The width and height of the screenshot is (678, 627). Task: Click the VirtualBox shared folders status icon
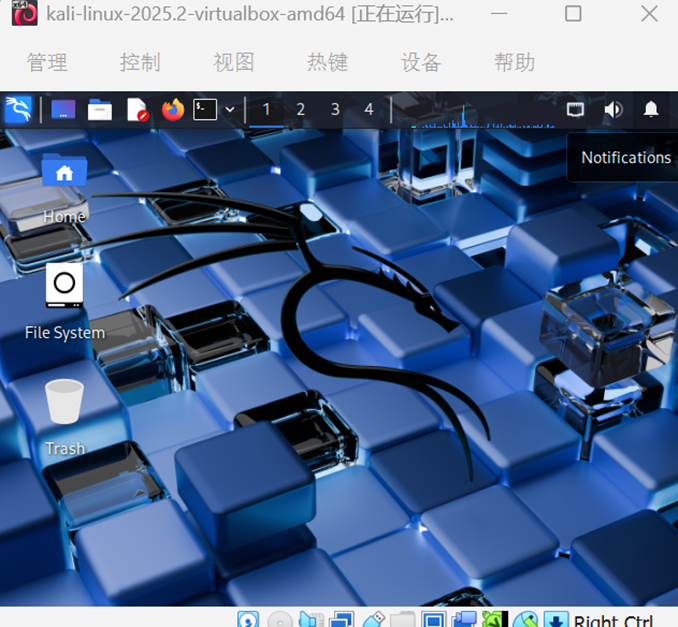click(x=402, y=620)
